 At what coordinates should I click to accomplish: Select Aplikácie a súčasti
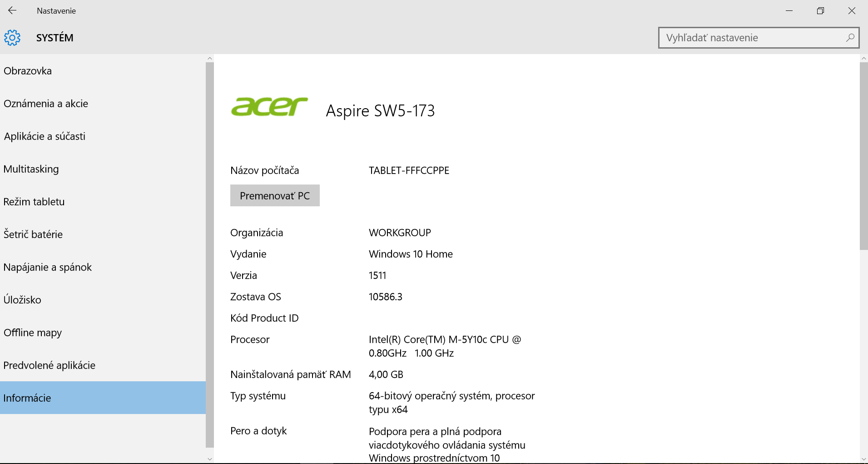click(x=103, y=136)
